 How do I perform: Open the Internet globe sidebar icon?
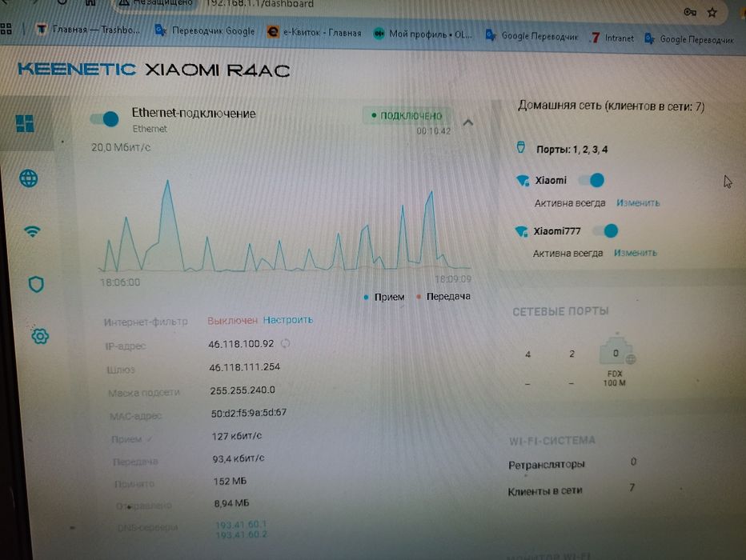tap(29, 178)
